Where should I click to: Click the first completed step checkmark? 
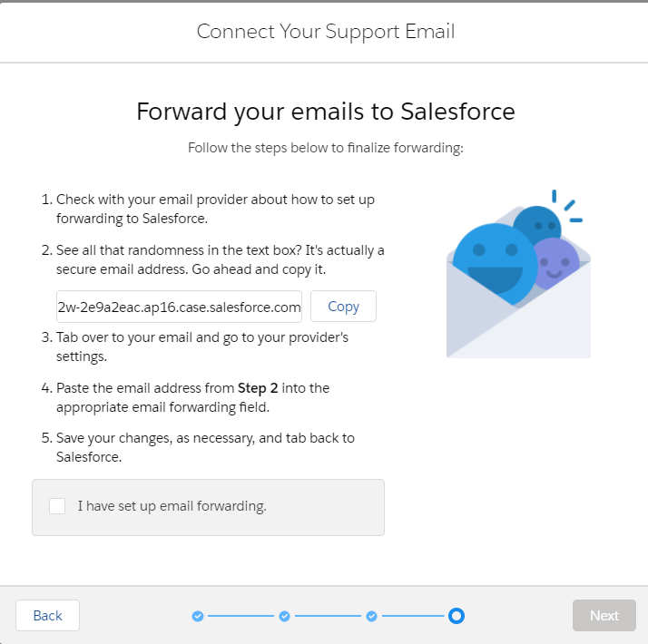(198, 617)
